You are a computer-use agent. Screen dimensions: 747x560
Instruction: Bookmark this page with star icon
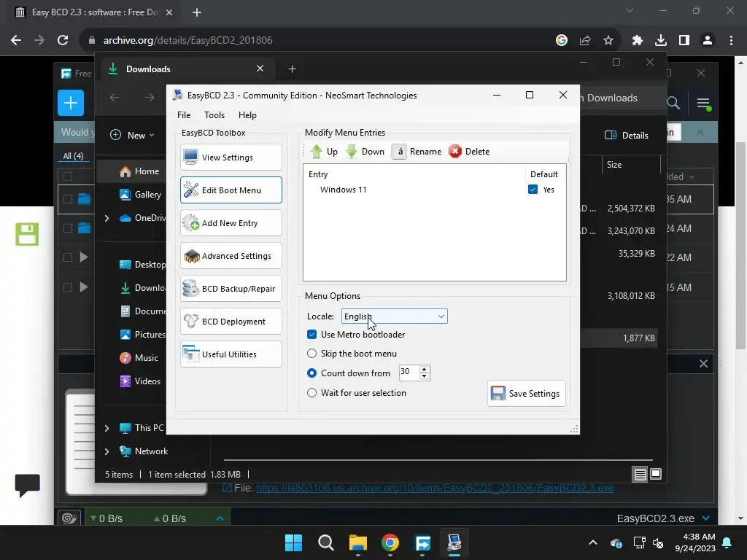tap(608, 40)
